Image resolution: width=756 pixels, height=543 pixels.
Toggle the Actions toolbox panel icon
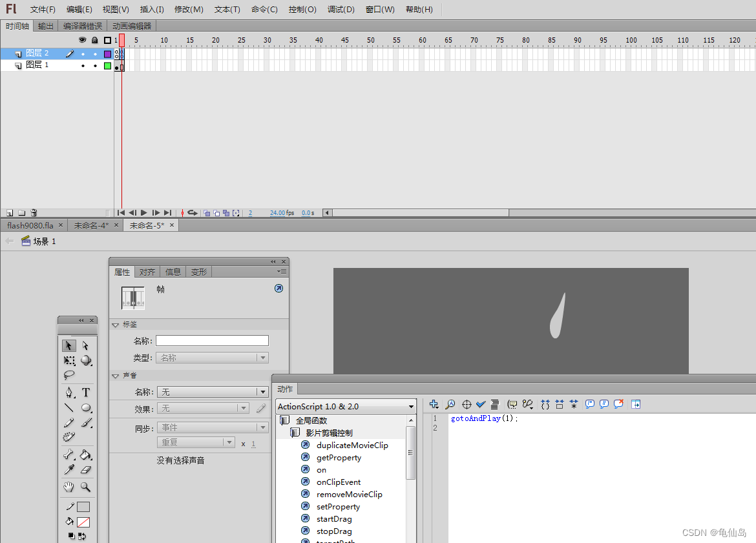(x=636, y=404)
